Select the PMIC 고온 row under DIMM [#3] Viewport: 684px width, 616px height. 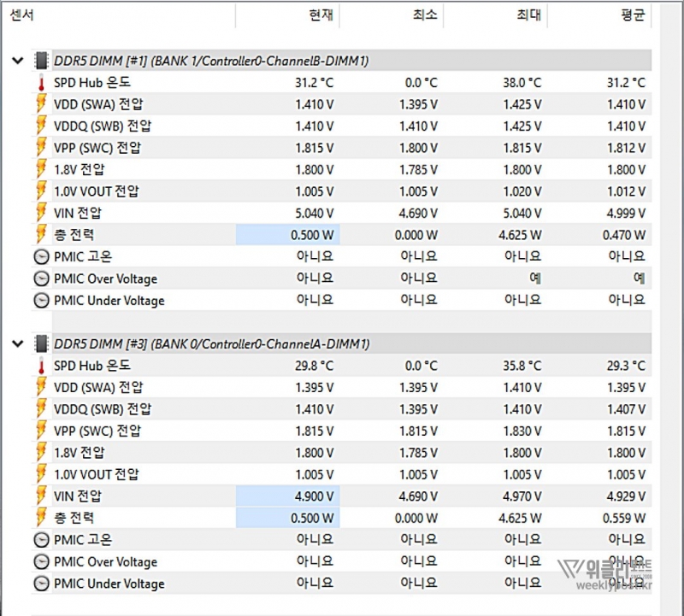(83, 540)
